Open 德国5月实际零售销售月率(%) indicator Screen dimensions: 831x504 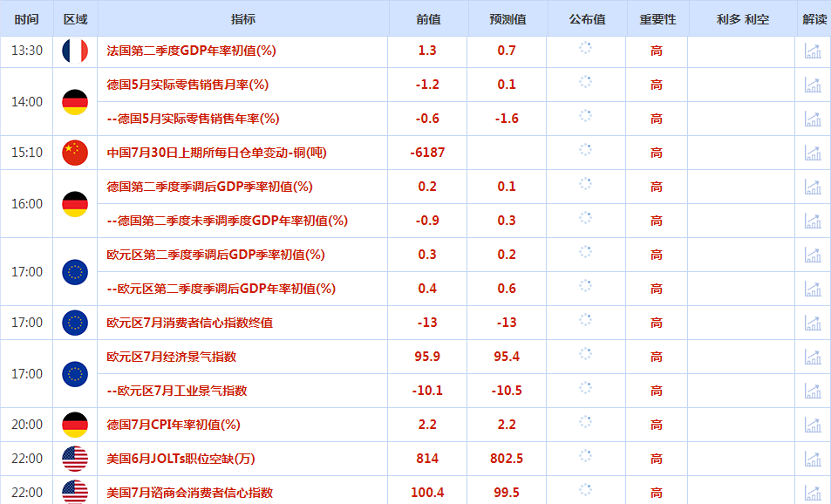pos(187,85)
